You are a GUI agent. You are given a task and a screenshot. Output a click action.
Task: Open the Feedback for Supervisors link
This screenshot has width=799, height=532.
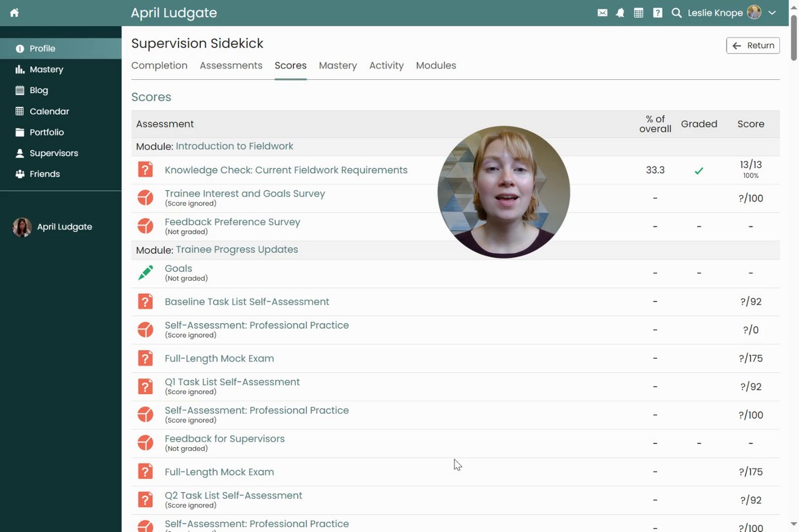[x=225, y=439]
